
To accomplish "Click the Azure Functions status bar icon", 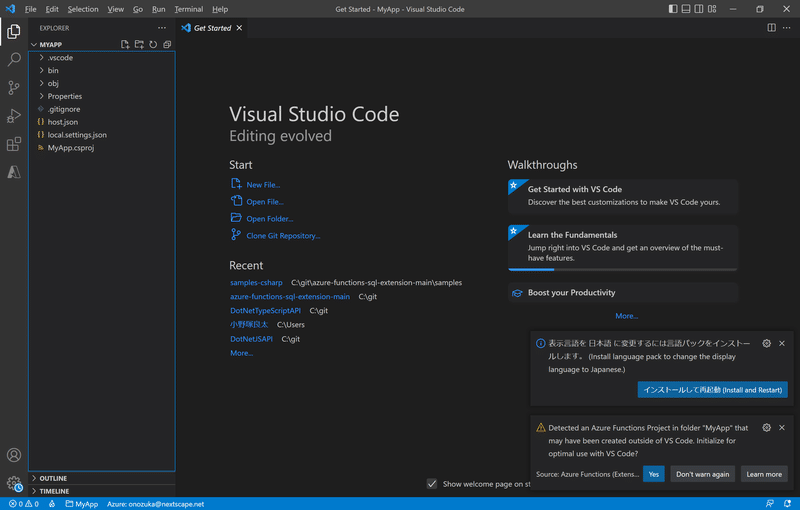I will point(52,504).
